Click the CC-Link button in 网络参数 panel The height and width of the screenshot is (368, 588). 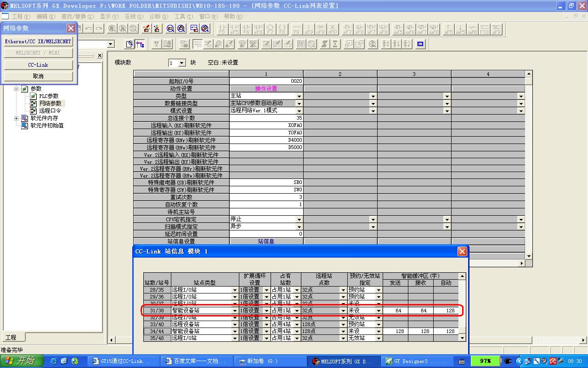coord(38,65)
